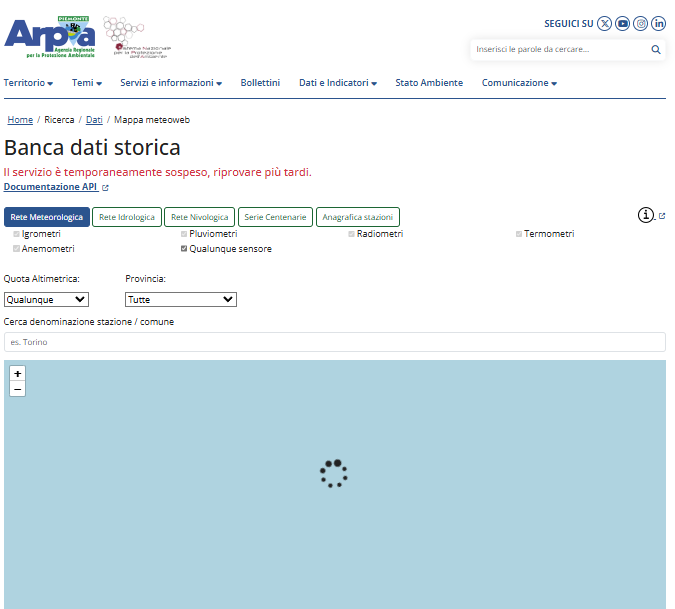Open the Bollettini menu item
The image size is (675, 609).
[260, 83]
